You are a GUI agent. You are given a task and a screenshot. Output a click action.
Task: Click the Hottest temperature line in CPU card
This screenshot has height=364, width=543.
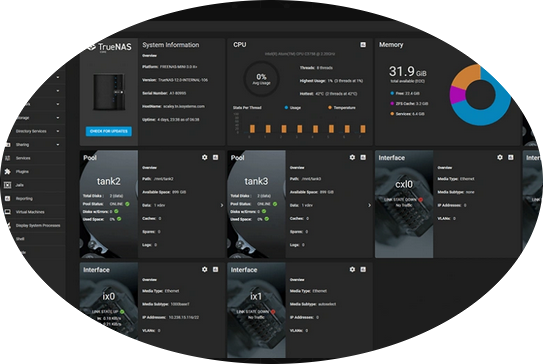[329, 94]
